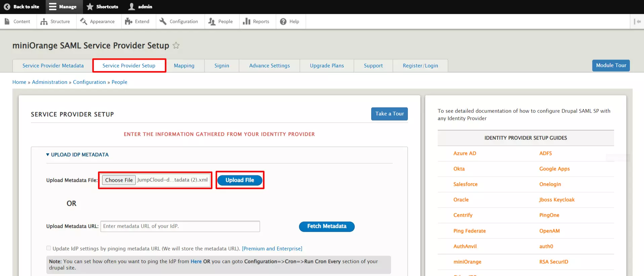Click the Manage hamburger icon

point(52,7)
